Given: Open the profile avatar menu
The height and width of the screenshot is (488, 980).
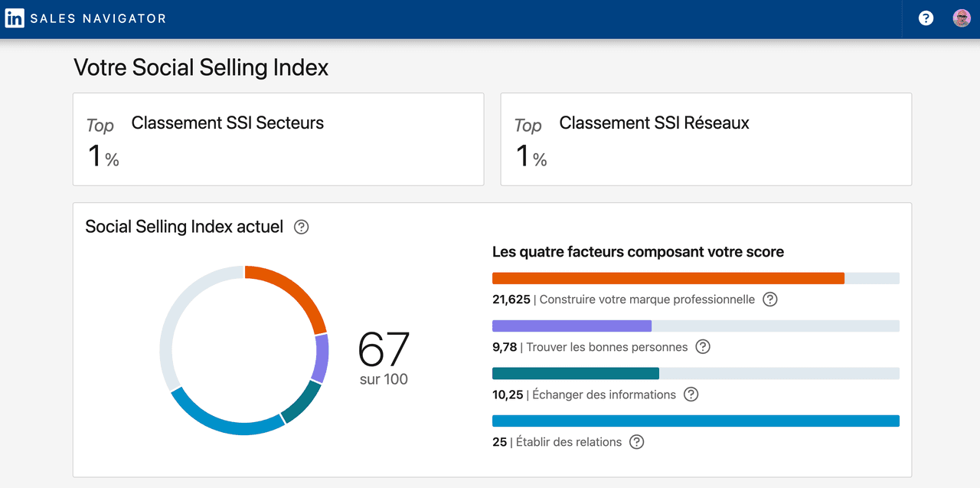Looking at the screenshot, I should click(x=962, y=18).
